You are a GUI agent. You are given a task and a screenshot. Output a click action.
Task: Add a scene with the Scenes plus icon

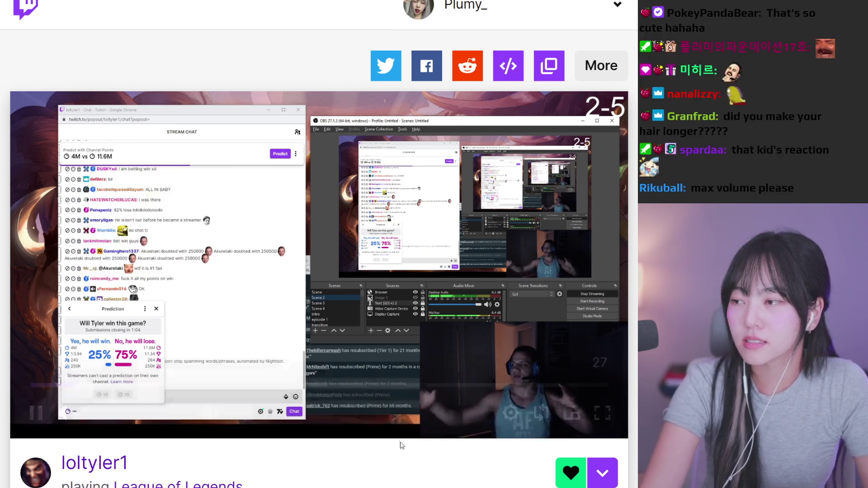316,330
